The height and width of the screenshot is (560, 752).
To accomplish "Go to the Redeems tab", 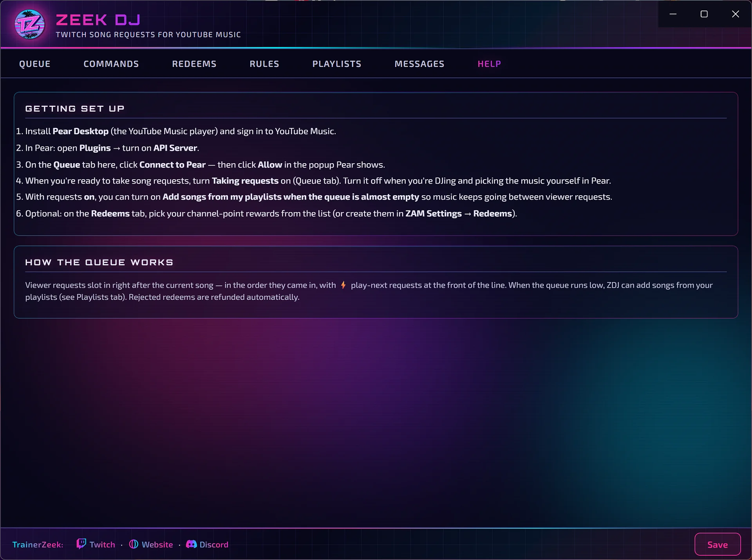I will click(x=194, y=64).
